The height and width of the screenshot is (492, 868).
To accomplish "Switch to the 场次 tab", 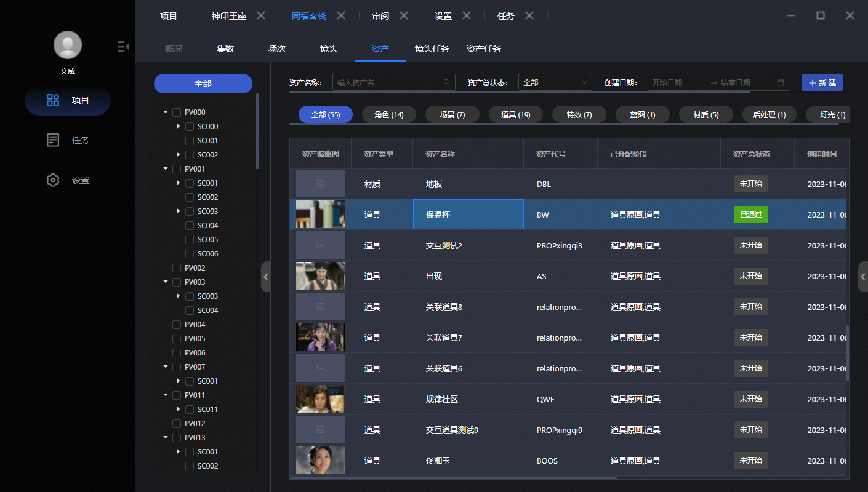I will point(277,49).
